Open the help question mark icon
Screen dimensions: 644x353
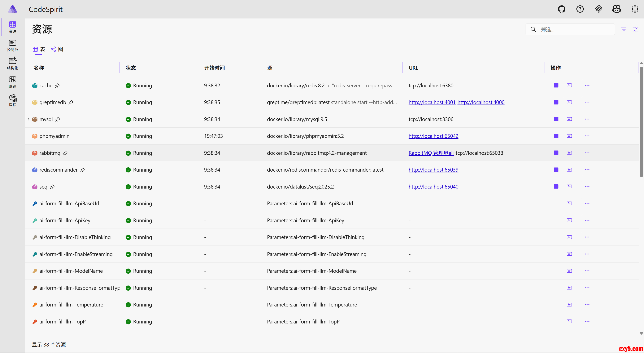[x=580, y=9]
